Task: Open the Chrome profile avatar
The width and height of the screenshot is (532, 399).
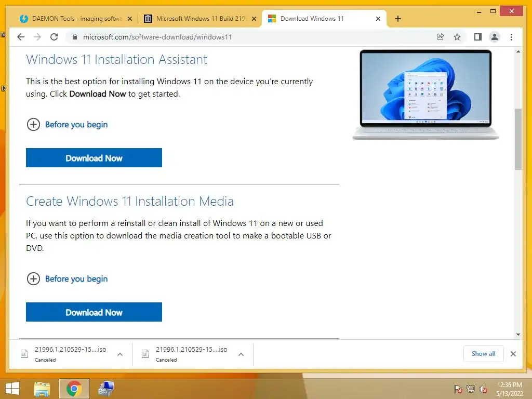Action: pyautogui.click(x=495, y=37)
